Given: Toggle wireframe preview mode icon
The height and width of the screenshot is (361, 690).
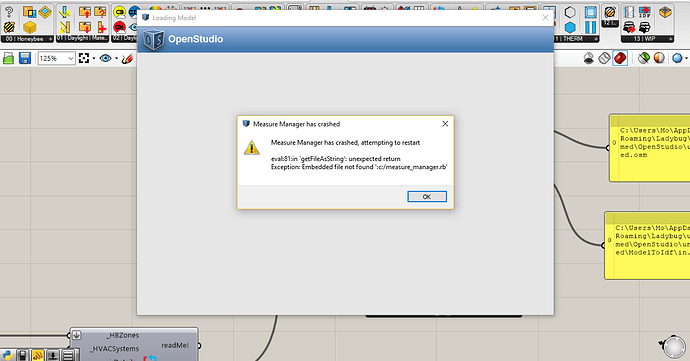Looking at the screenshot, I should [605, 58].
